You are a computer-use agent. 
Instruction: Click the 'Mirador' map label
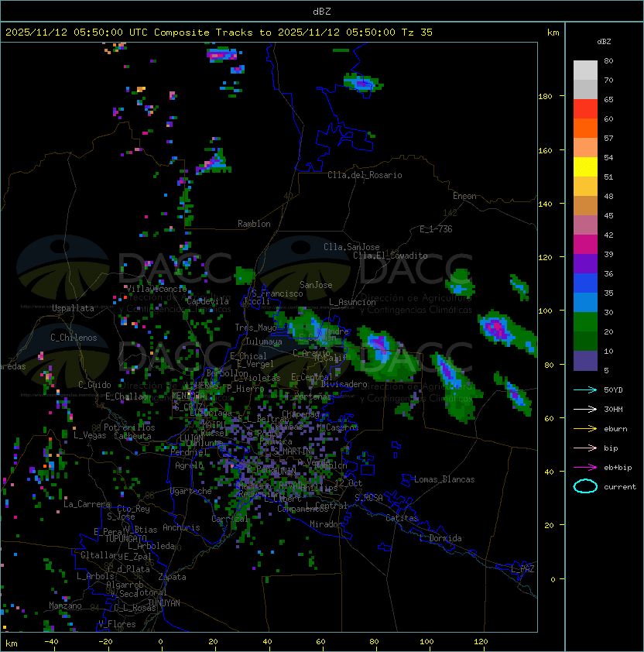[326, 524]
